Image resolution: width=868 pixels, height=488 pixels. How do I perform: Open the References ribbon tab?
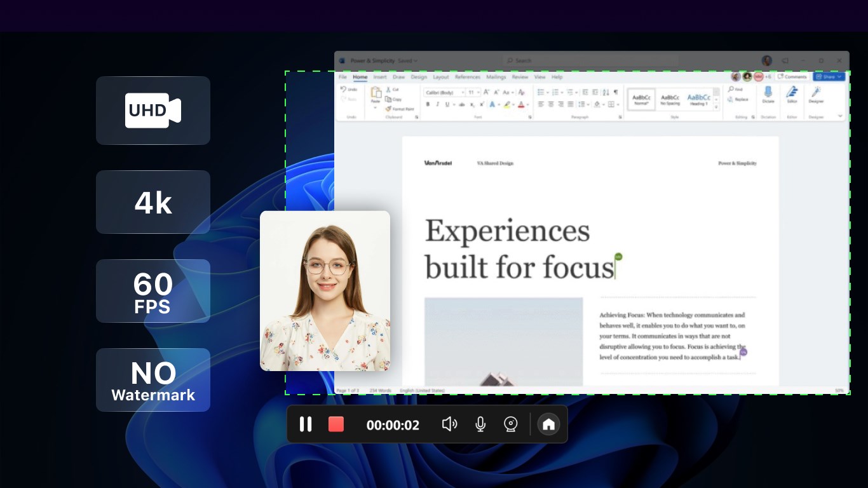[468, 77]
